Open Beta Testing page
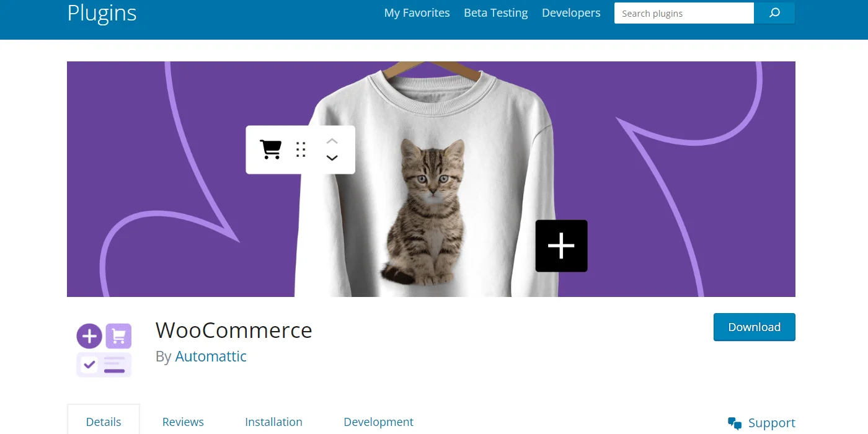 [496, 13]
